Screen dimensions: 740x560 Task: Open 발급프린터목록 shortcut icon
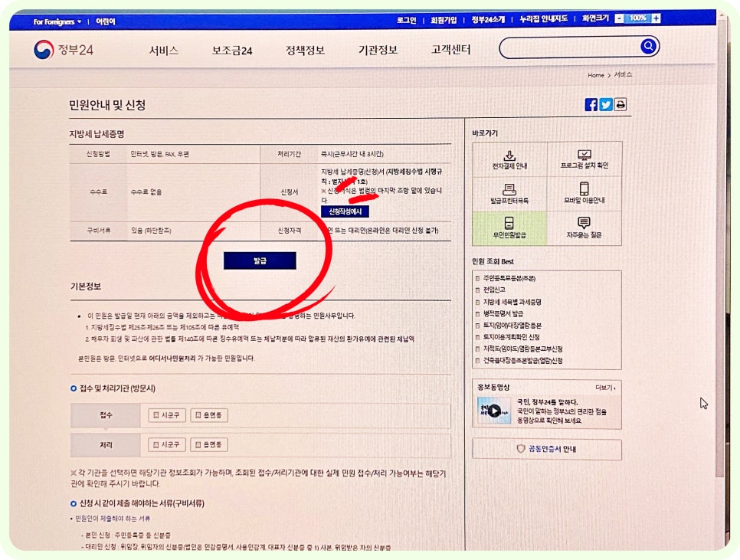point(509,193)
